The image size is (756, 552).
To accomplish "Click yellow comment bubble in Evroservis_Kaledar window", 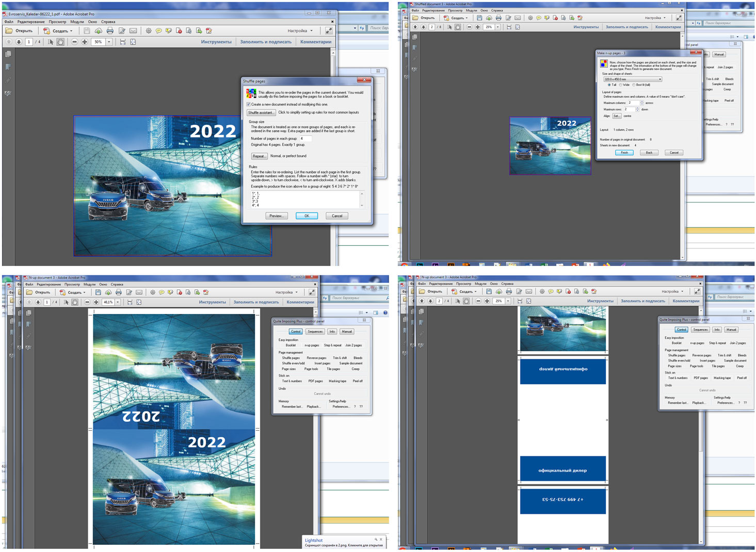I will coord(158,31).
